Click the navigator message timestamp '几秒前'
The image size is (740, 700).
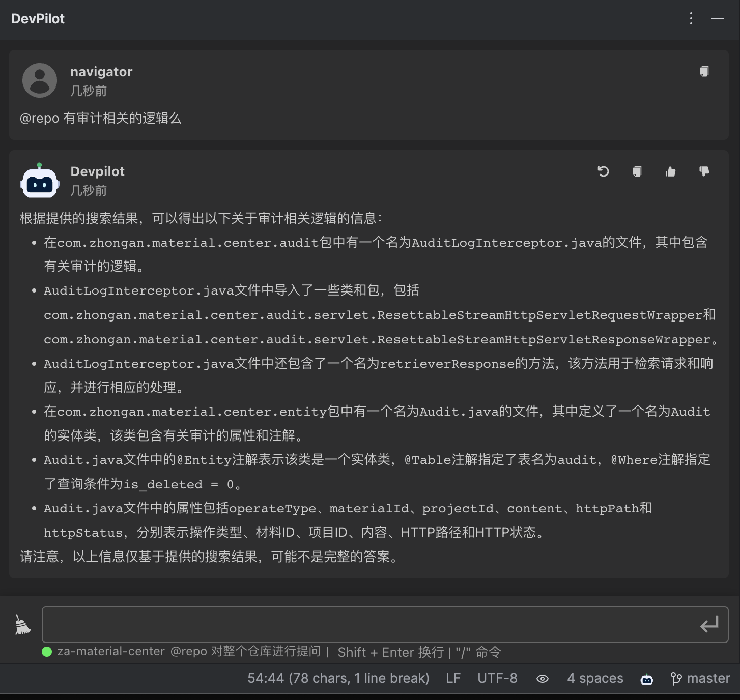tap(89, 91)
